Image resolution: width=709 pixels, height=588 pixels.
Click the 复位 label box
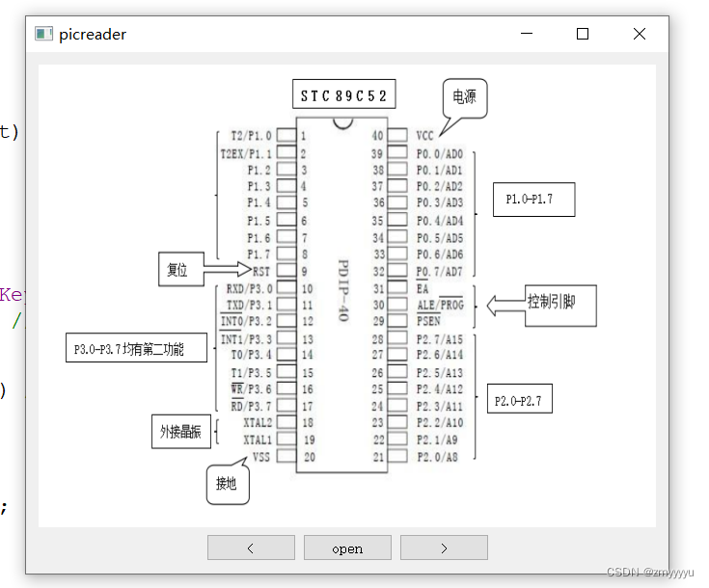pyautogui.click(x=181, y=269)
